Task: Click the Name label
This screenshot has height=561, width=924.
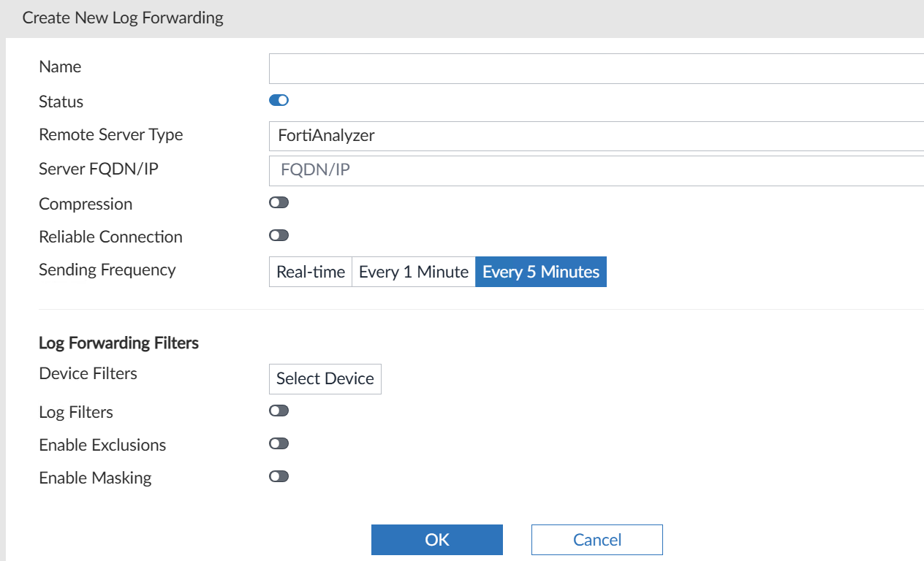Action: 60,66
